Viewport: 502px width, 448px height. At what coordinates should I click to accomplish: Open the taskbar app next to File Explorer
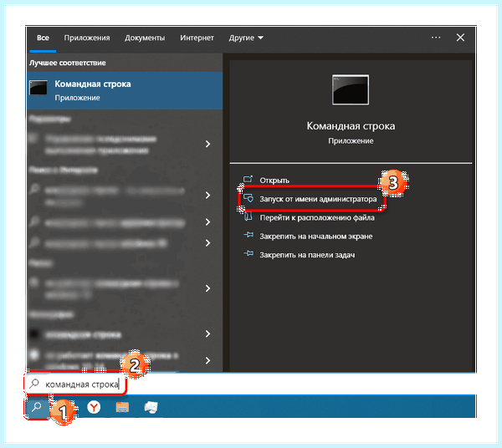coord(151,407)
